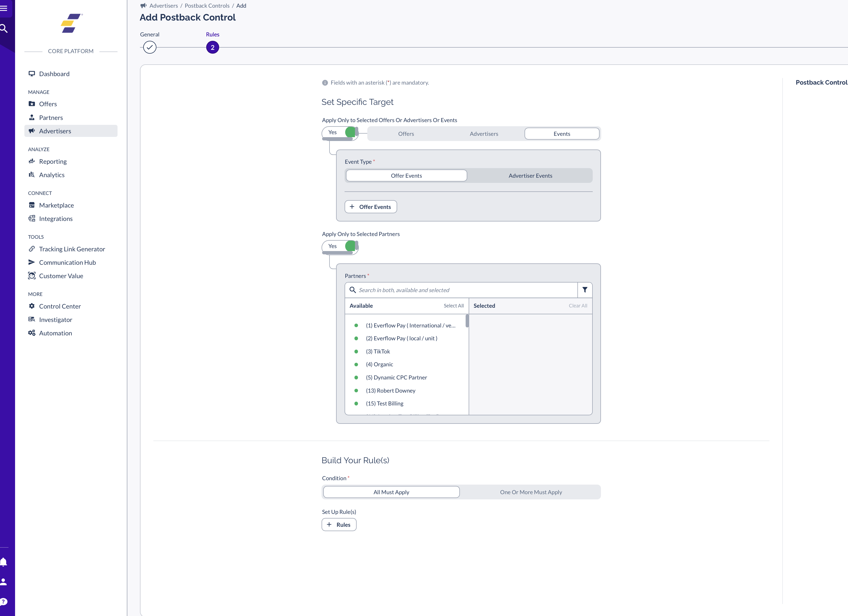
Task: Click the Automation gears icon
Action: click(32, 333)
